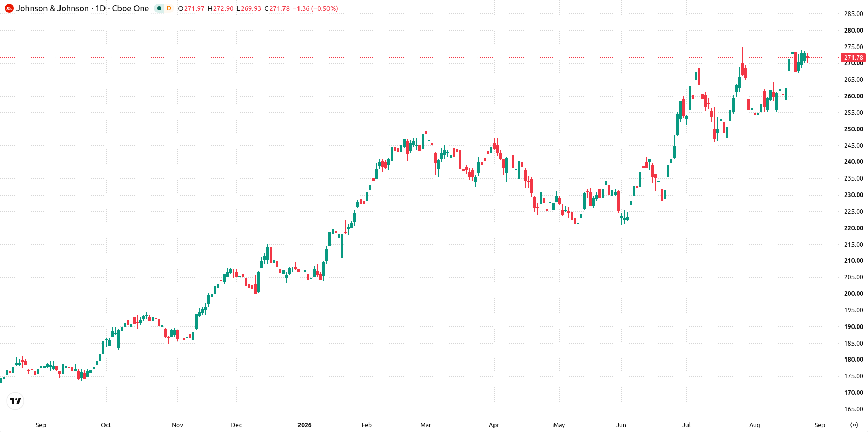868x432 pixels.
Task: Click the 210.00 price axis label
Action: coord(854,261)
